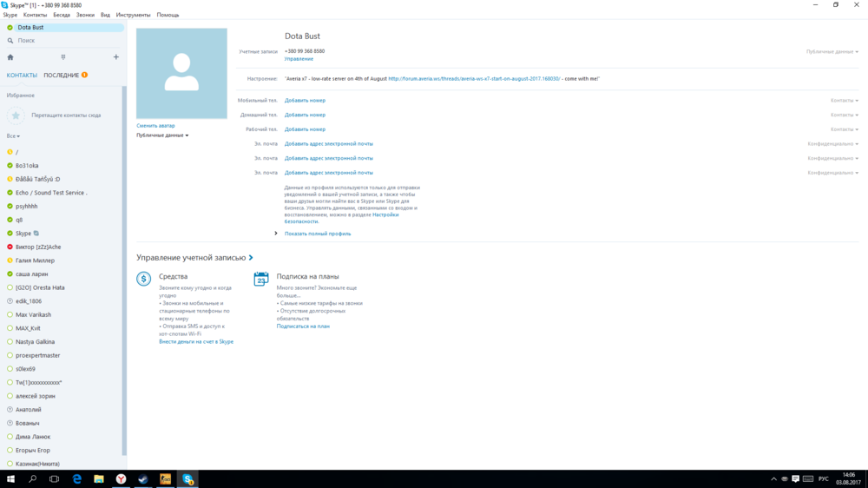This screenshot has width=868, height=488.
Task: Open Конфиденциально dropdown for first email row
Action: pyautogui.click(x=832, y=144)
